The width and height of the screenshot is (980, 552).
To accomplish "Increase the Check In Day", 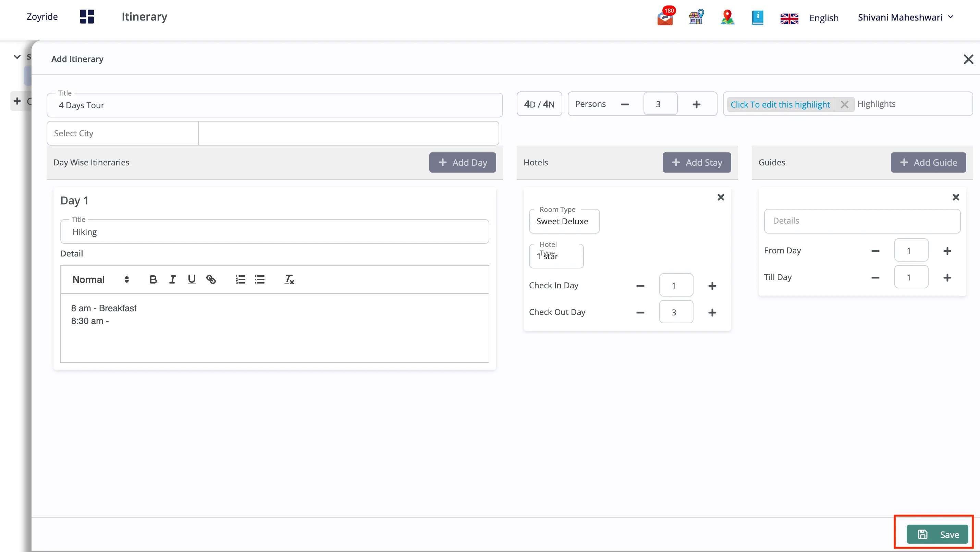I will tap(712, 286).
